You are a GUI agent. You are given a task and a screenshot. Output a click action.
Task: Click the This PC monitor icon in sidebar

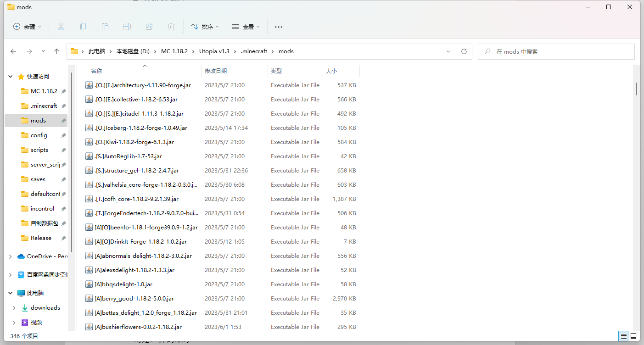click(x=21, y=293)
